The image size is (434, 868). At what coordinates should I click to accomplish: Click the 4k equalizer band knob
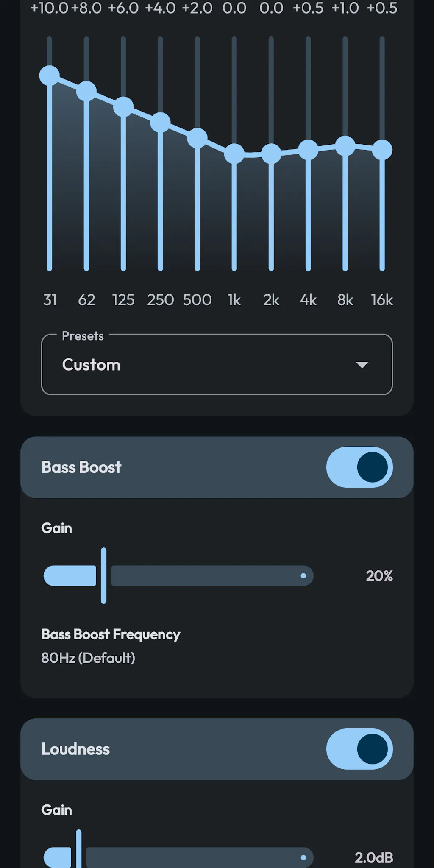(x=308, y=150)
